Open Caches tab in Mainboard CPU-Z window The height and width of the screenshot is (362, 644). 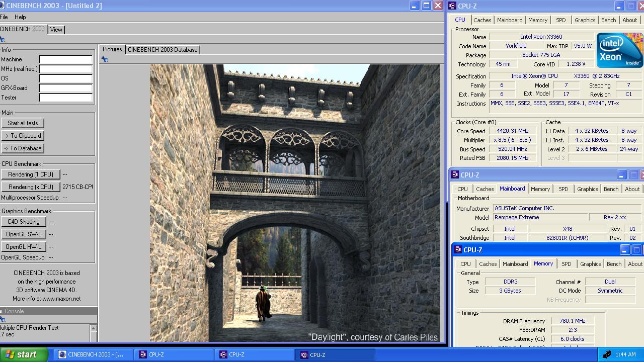485,189
